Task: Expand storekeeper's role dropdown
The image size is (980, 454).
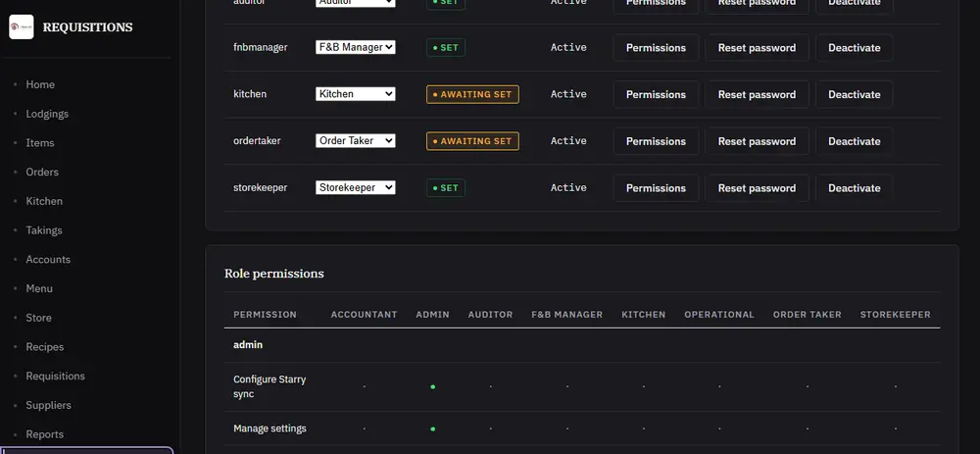Action: click(x=355, y=187)
